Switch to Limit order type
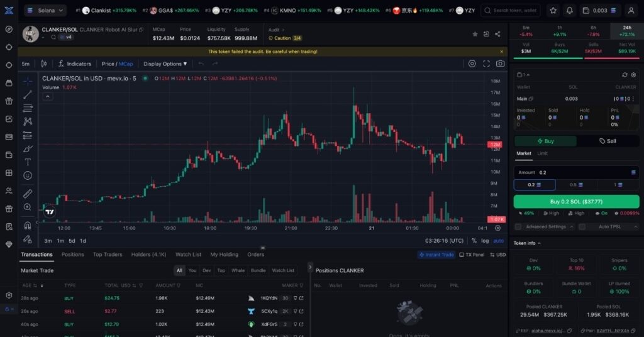This screenshot has height=337, width=644. point(543,153)
